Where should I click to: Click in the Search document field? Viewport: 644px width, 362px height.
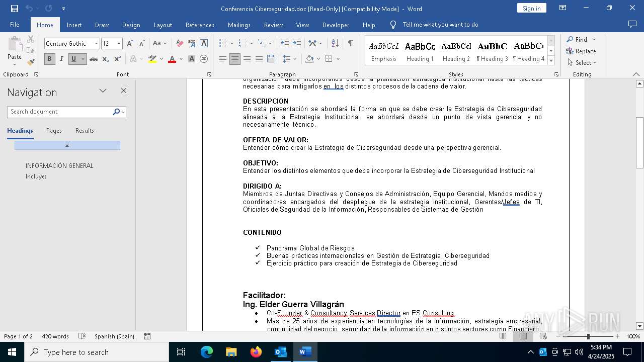[60, 112]
